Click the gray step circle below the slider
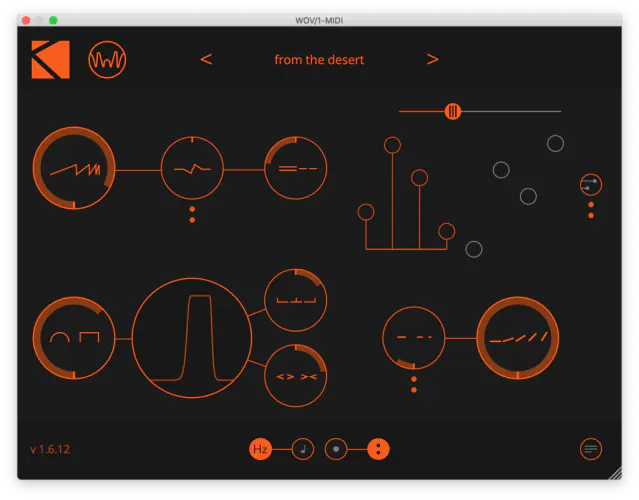The image size is (639, 500). point(501,170)
